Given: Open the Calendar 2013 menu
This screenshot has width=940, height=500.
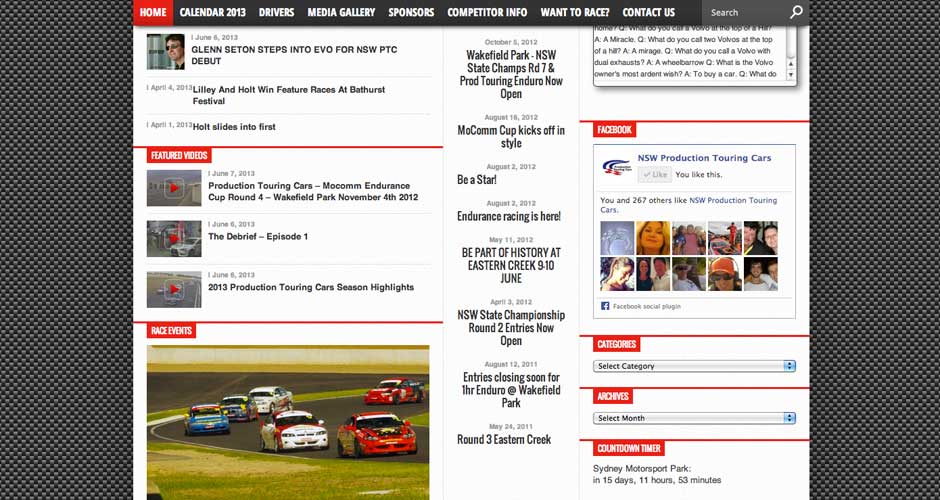Looking at the screenshot, I should pos(213,13).
